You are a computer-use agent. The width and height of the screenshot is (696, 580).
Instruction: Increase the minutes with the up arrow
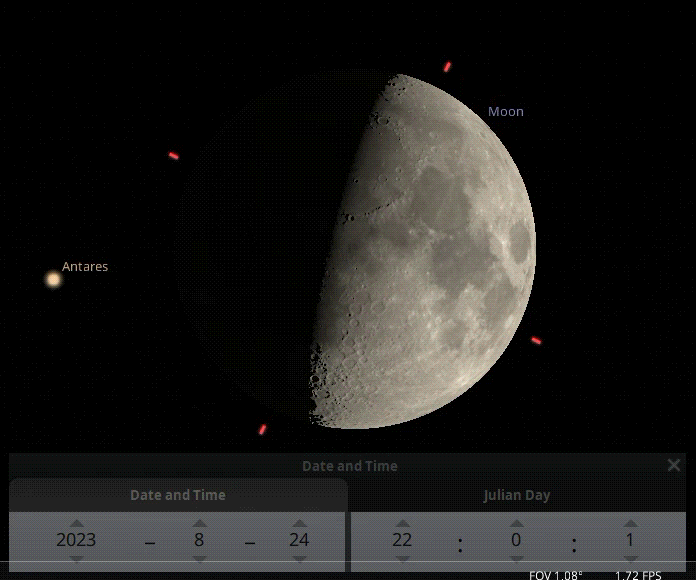point(516,522)
